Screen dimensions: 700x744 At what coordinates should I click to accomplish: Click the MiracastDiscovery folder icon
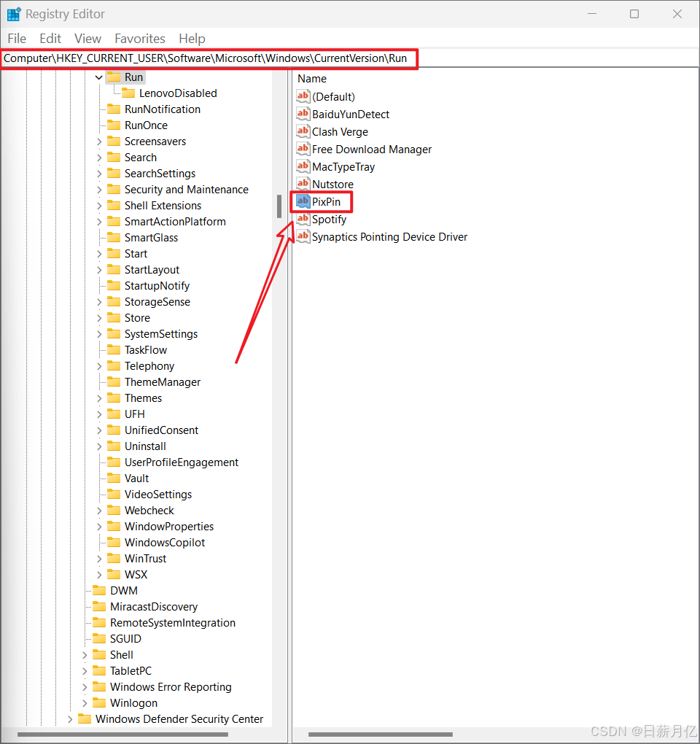[99, 606]
